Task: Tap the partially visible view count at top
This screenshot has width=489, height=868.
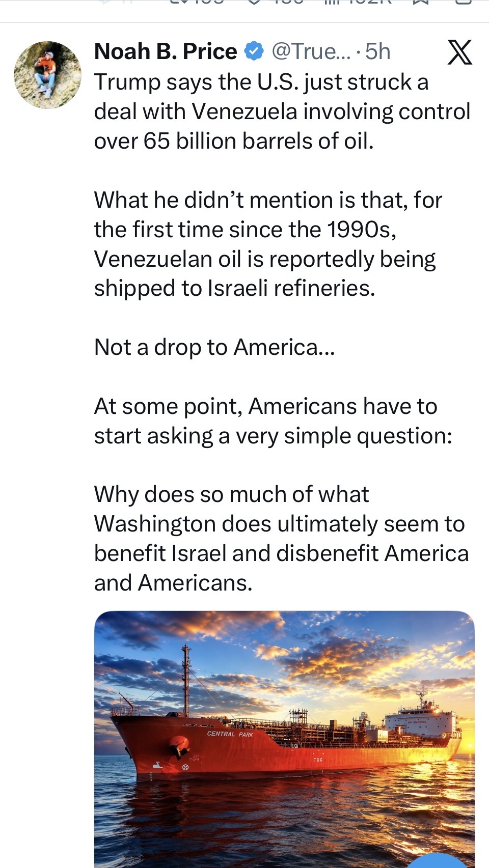Action: tap(359, 2)
